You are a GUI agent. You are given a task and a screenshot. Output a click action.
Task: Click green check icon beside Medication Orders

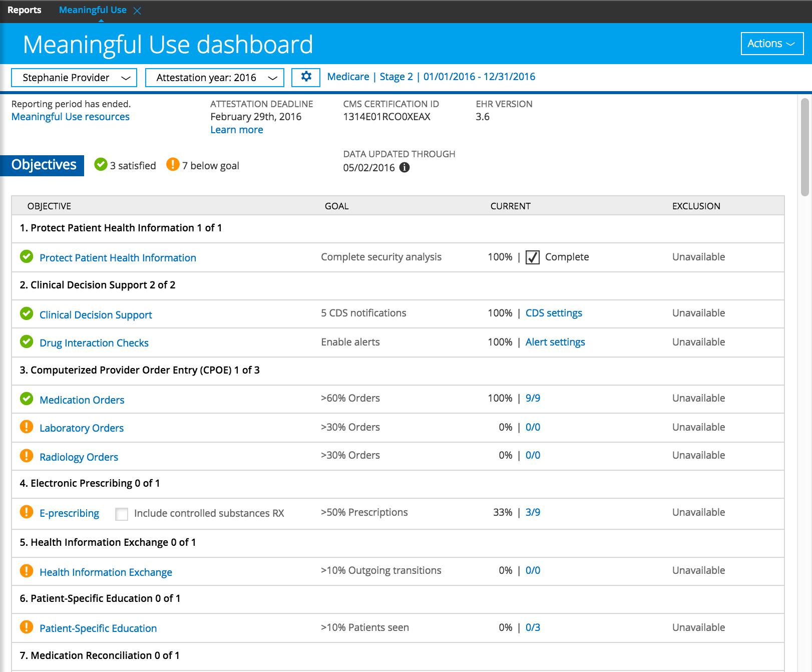point(27,399)
